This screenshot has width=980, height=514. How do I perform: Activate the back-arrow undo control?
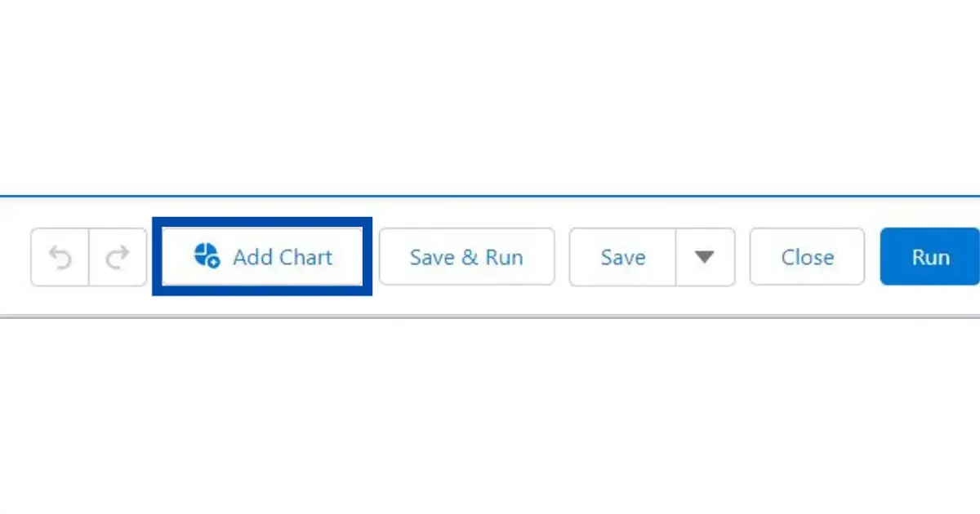[60, 257]
